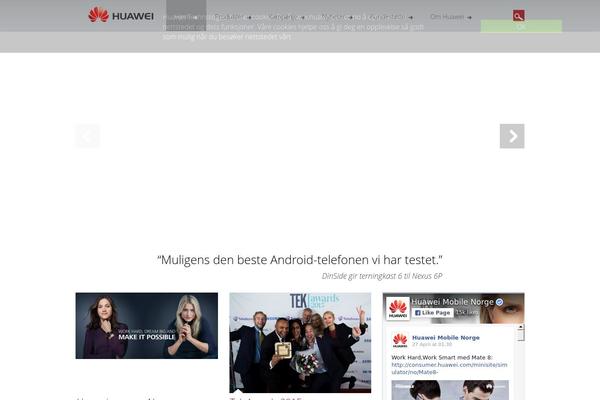Open the Facebook post photo of two men
600x400 pixels.
coord(450,390)
